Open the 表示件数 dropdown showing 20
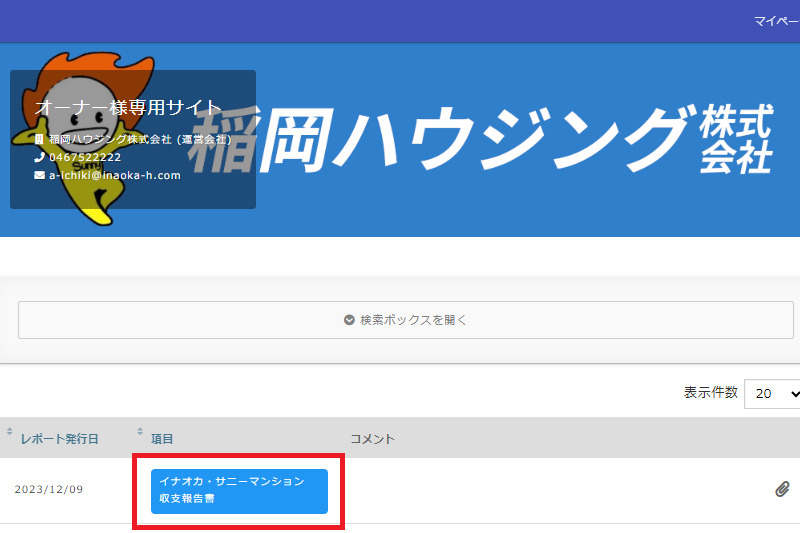Image resolution: width=800 pixels, height=533 pixels. [x=772, y=394]
